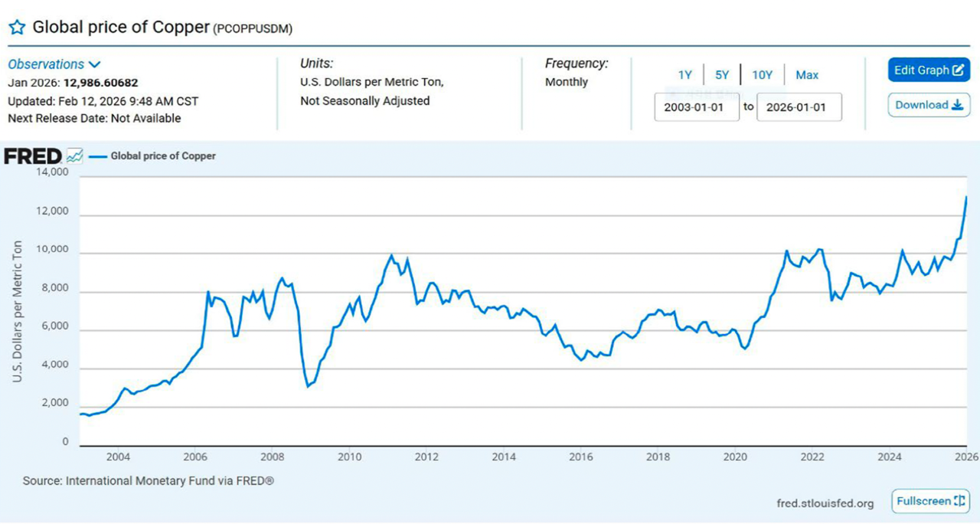
Task: Expand the Observations chevron
Action: pyautogui.click(x=94, y=65)
